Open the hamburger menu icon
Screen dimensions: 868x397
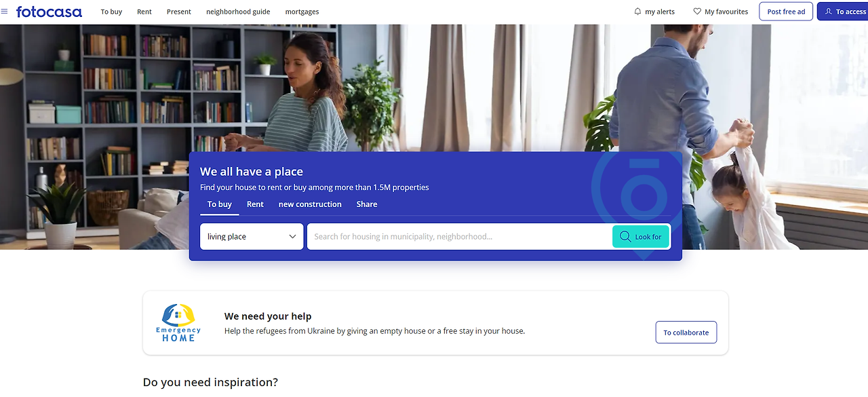5,12
